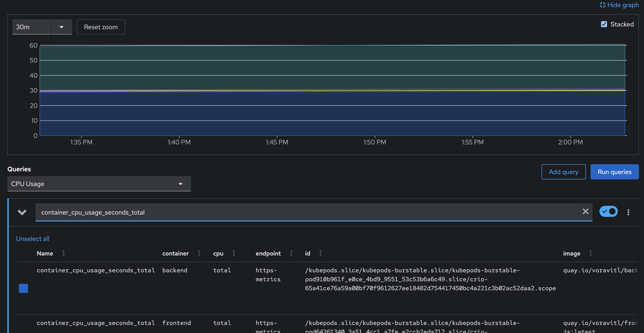This screenshot has height=333, width=644.
Task: Disable the query toggle switch
Action: (608, 212)
